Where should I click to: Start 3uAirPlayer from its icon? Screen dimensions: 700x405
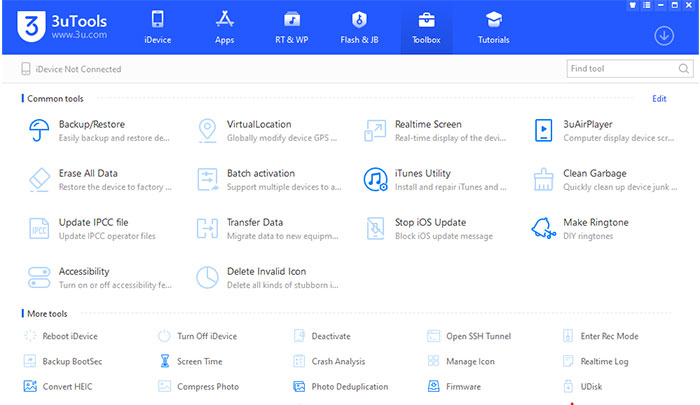point(543,130)
